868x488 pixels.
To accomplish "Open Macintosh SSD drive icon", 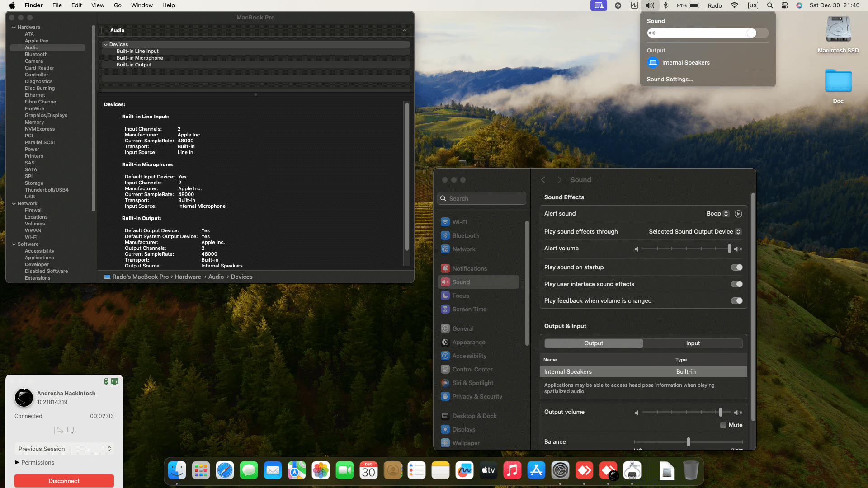I will 838,30.
